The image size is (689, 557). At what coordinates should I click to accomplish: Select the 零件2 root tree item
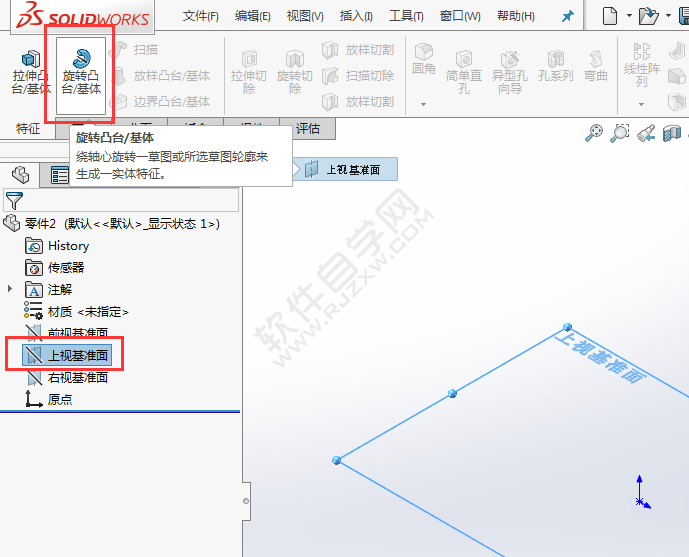tap(112, 224)
